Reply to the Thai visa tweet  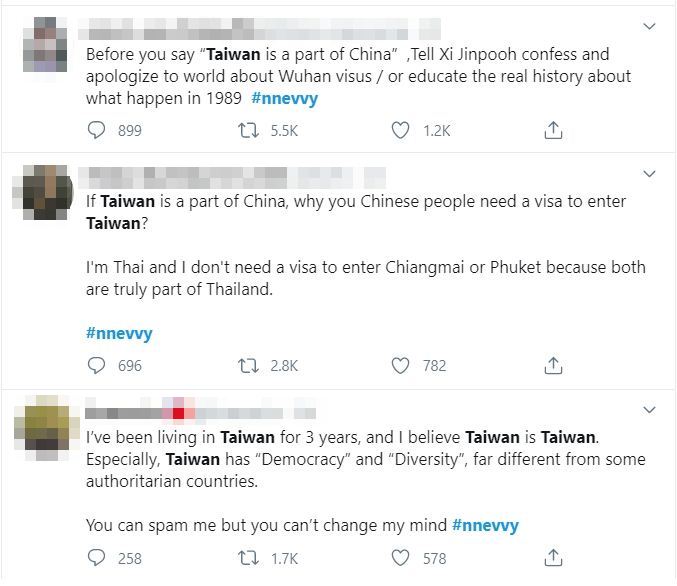point(97,366)
